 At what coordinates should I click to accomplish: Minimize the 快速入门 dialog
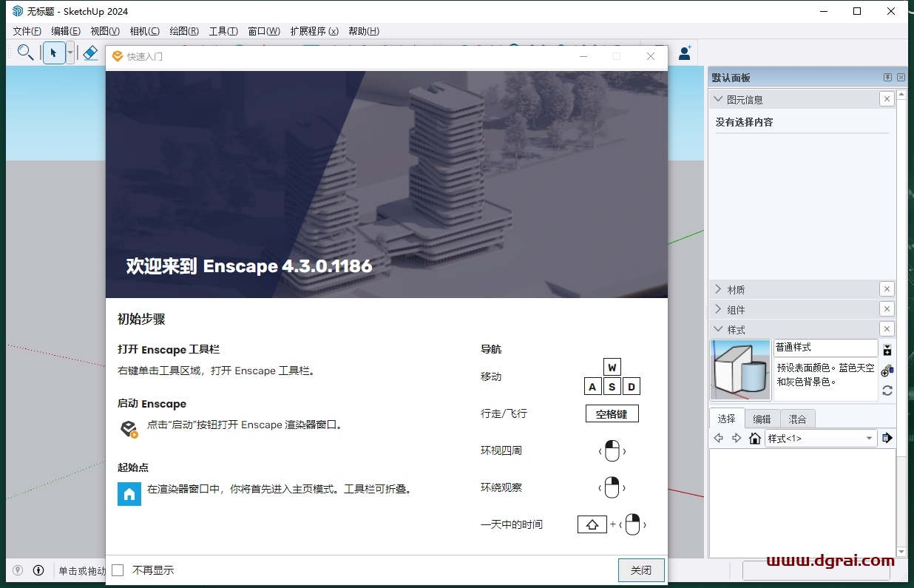(x=584, y=56)
